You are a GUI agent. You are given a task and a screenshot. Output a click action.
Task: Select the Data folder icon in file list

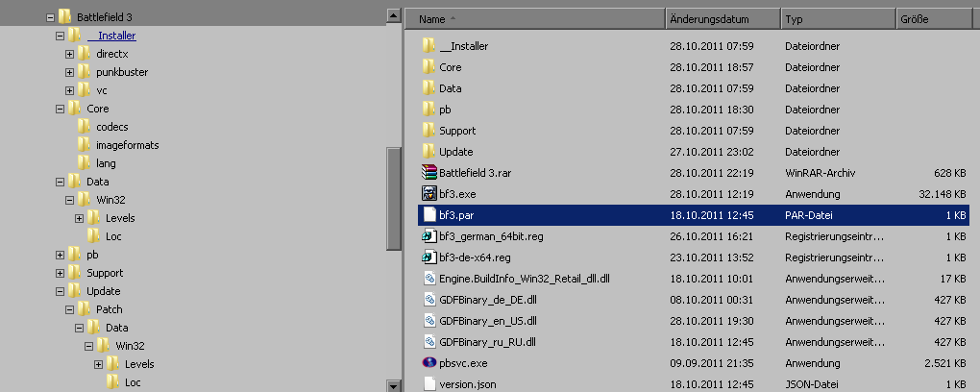tap(429, 88)
